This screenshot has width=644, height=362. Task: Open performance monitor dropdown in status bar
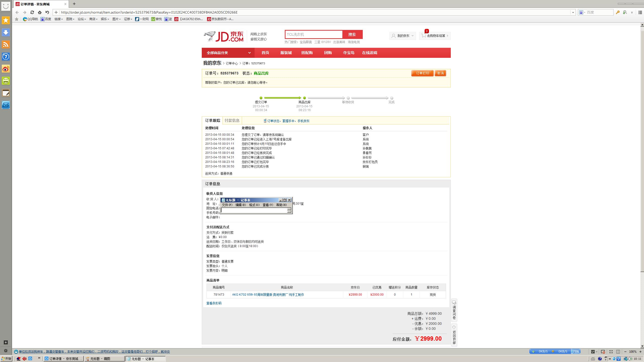(594, 351)
